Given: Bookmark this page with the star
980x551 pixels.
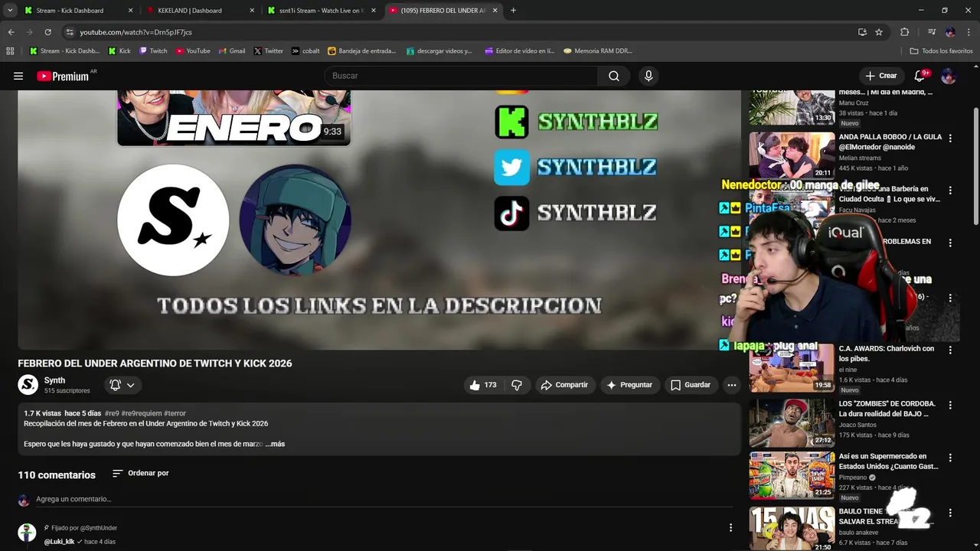Looking at the screenshot, I should coord(879,32).
